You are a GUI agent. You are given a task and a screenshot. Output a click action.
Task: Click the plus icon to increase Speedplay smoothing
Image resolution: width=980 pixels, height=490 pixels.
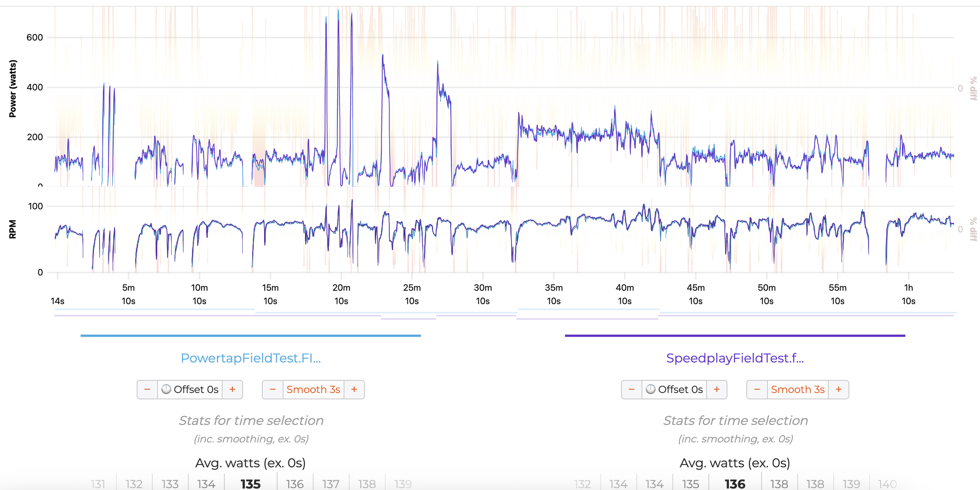pyautogui.click(x=838, y=389)
